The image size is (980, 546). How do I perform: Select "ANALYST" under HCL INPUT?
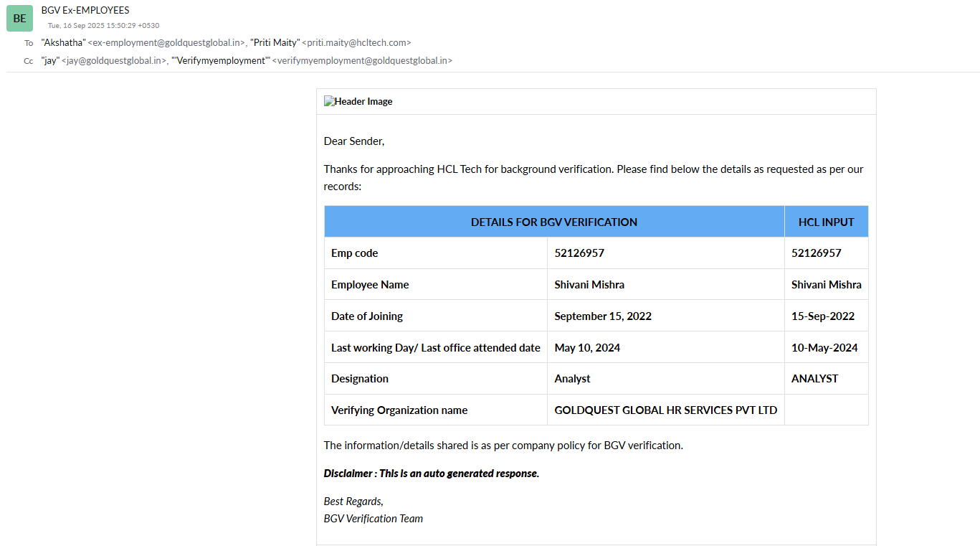[x=814, y=379]
